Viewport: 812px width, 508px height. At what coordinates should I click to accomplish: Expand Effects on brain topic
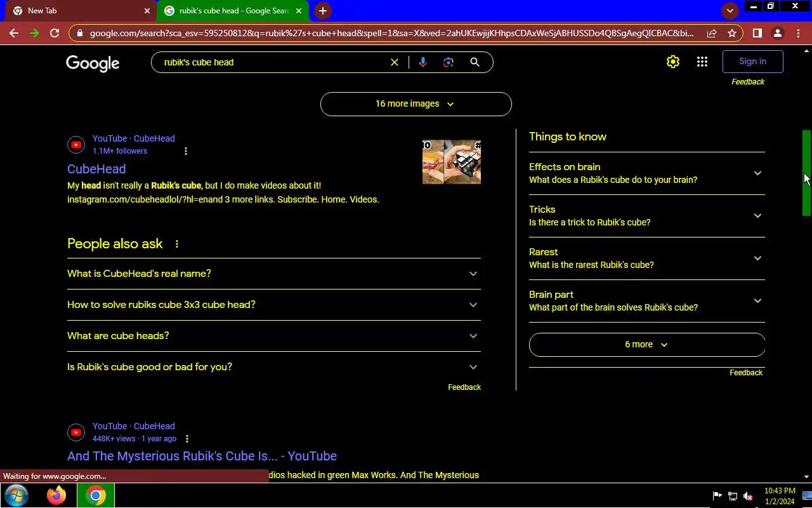[647, 173]
